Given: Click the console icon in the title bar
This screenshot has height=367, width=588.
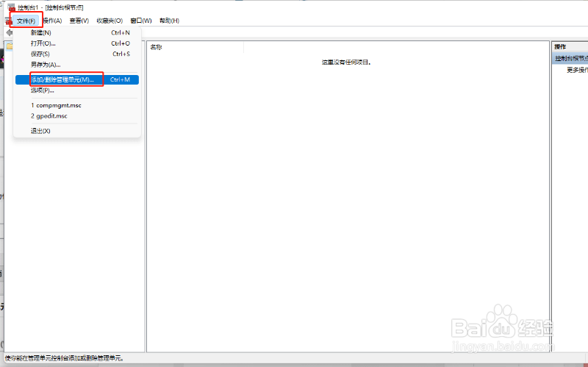Looking at the screenshot, I should point(12,7).
